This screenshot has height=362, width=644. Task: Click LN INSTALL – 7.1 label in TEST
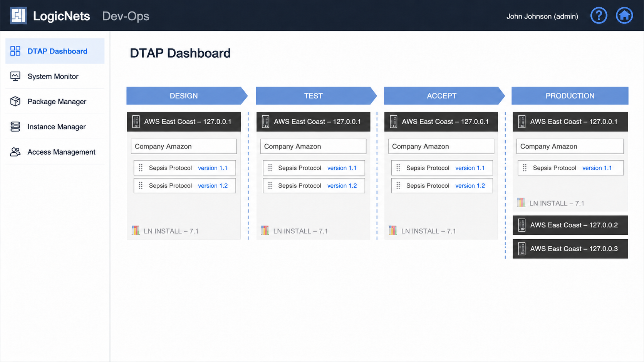(300, 231)
